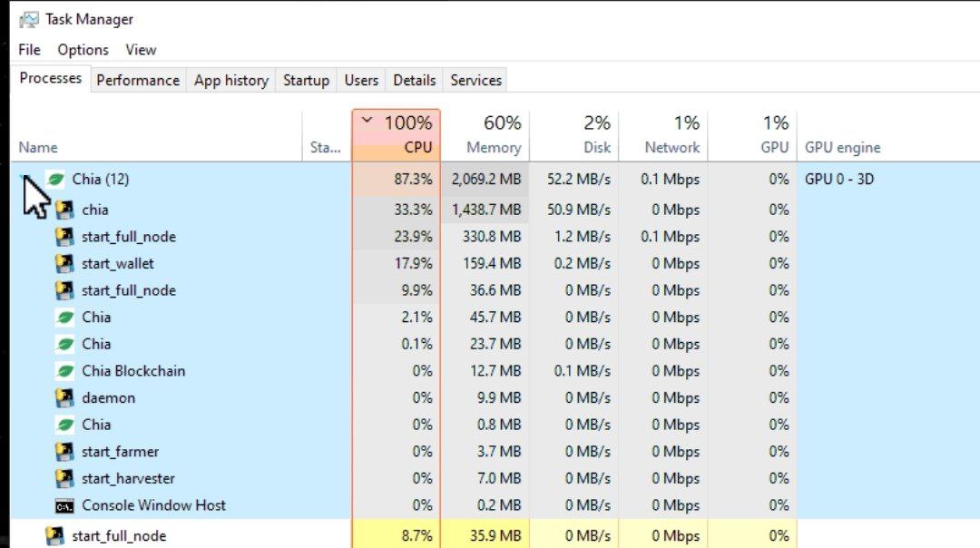The image size is (980, 548).
Task: Click the daemon process icon
Action: click(x=64, y=398)
